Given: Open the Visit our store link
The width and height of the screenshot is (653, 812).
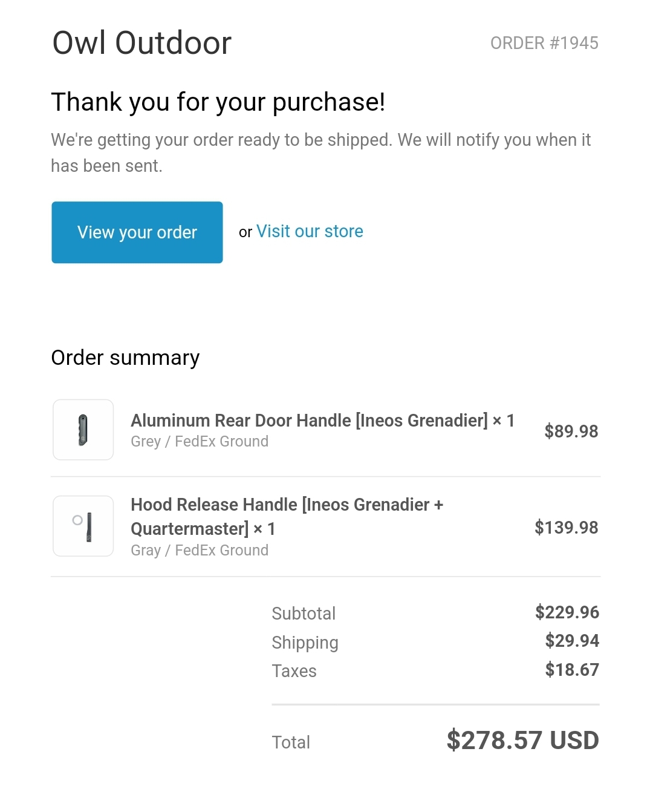Looking at the screenshot, I should coord(310,231).
